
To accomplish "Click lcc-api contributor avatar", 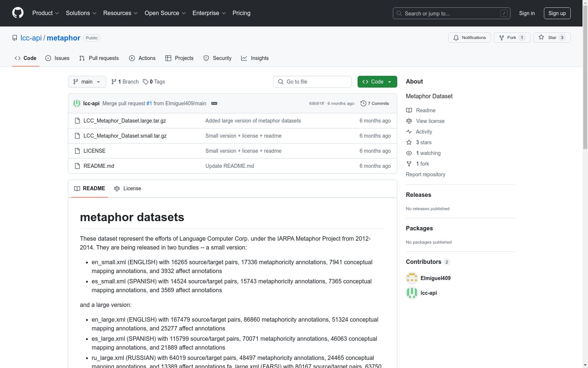I will coord(412,293).
